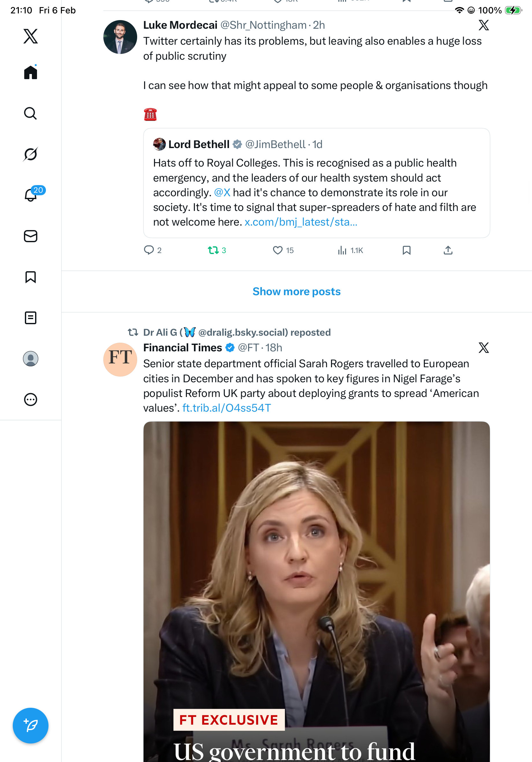Viewport: 532px width, 762px height.
Task: Tap the compose new post button
Action: click(x=31, y=726)
